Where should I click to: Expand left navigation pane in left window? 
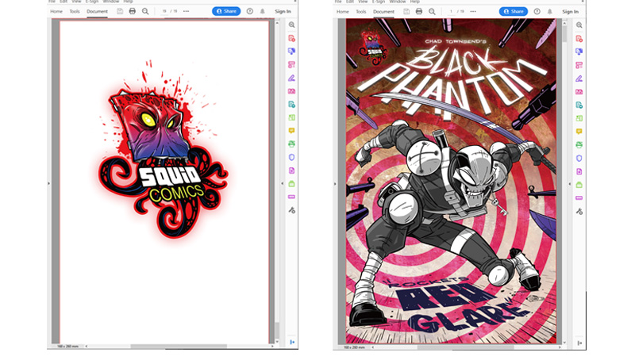[x=49, y=183]
